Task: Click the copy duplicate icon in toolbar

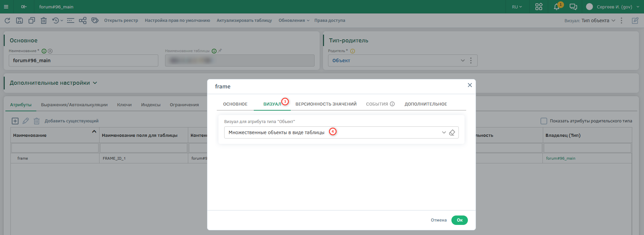Action: point(32,21)
